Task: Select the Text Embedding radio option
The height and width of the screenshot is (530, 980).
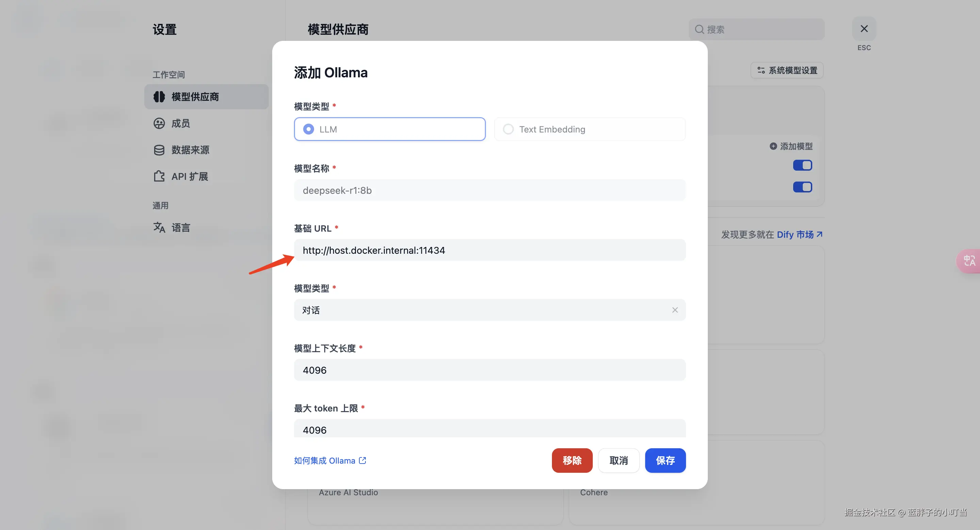Action: click(x=508, y=129)
